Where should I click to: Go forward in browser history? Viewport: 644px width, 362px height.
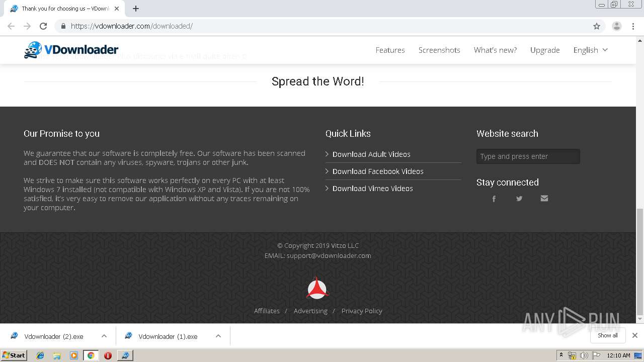(x=27, y=26)
